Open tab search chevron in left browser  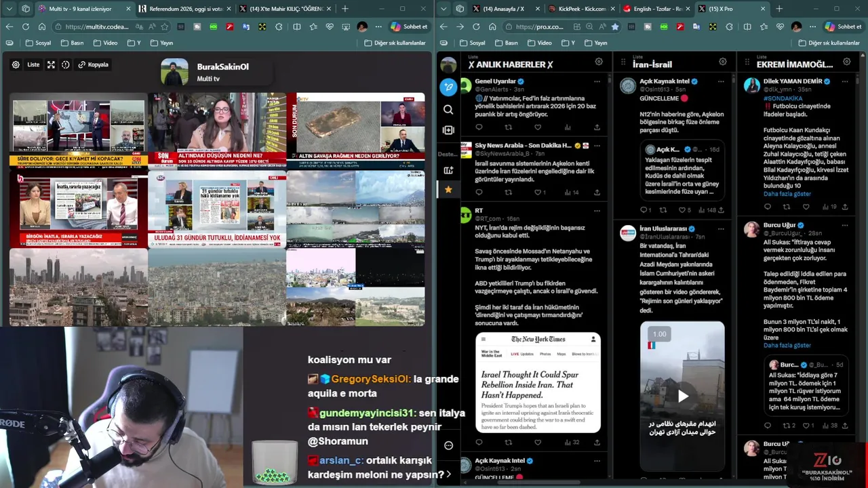[x=9, y=9]
